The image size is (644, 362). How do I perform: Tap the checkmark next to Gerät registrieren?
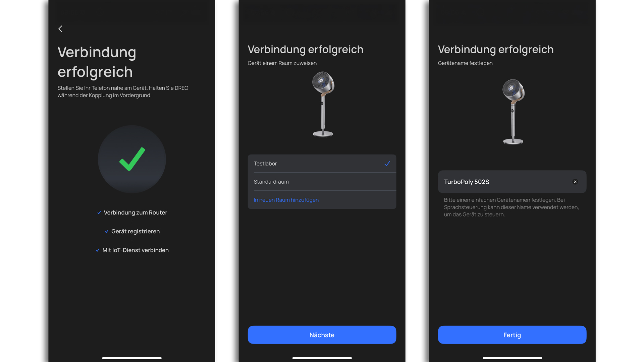[107, 231]
